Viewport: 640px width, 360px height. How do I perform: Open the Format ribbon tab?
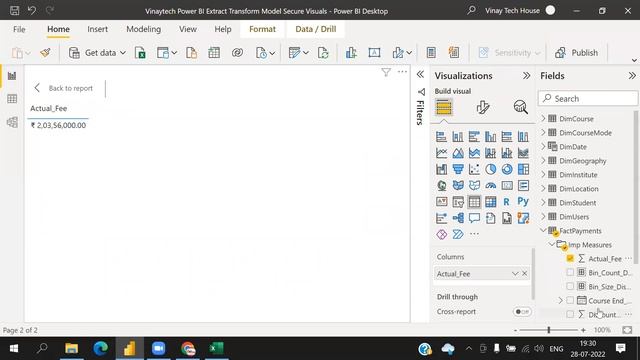click(262, 29)
